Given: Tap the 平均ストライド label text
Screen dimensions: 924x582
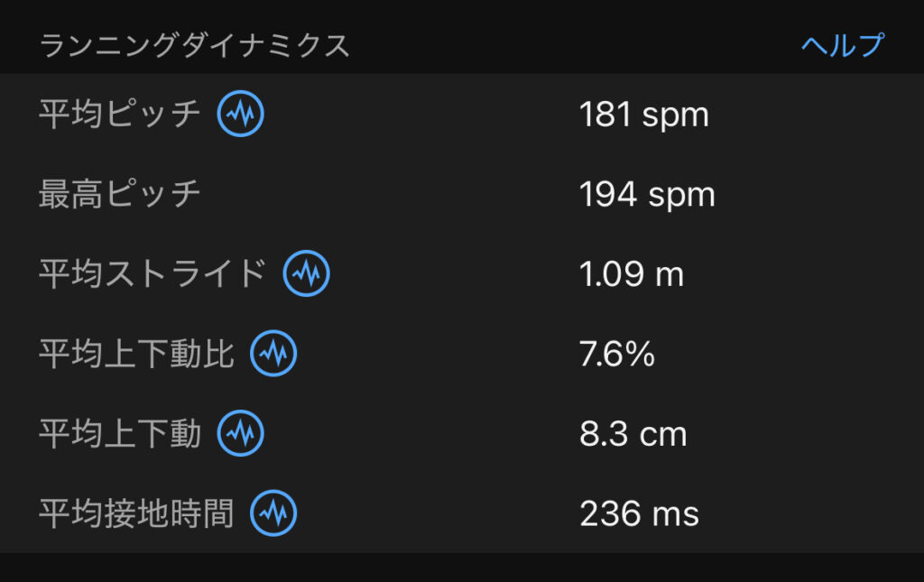Looking at the screenshot, I should point(152,274).
